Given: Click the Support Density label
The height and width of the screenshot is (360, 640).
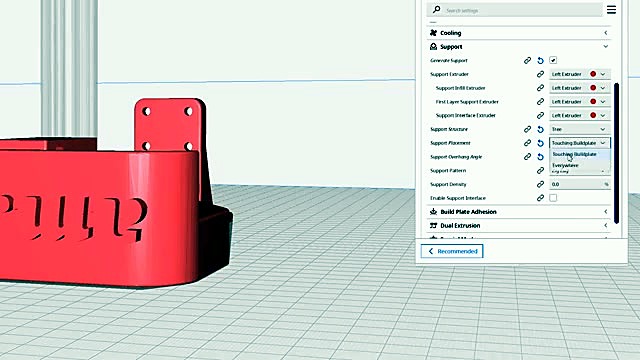Looking at the screenshot, I should (x=448, y=184).
